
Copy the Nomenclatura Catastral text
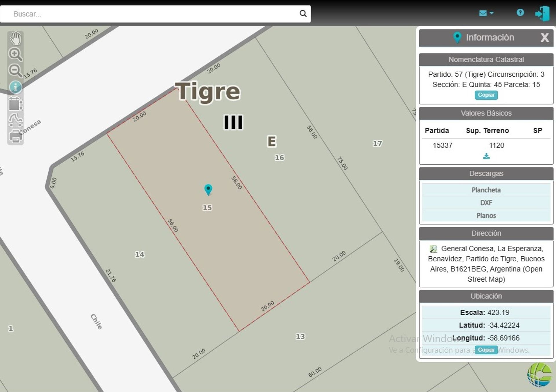(x=486, y=95)
